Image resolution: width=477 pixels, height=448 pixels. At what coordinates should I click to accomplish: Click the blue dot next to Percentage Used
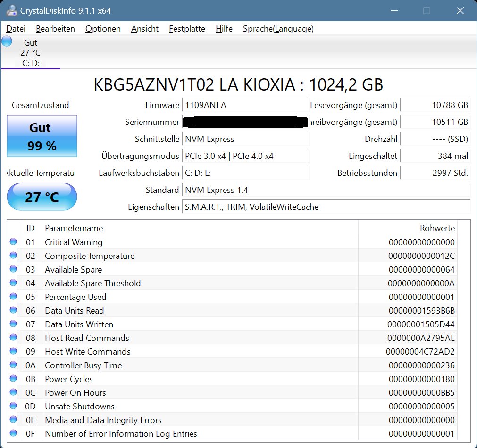[14, 297]
